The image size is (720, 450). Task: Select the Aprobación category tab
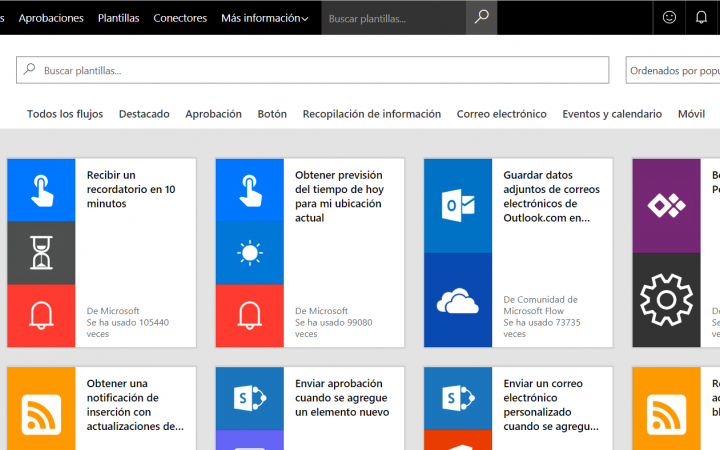(214, 114)
